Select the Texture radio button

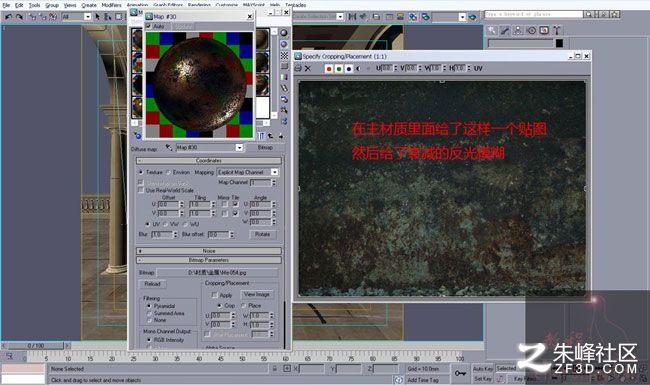click(x=141, y=172)
